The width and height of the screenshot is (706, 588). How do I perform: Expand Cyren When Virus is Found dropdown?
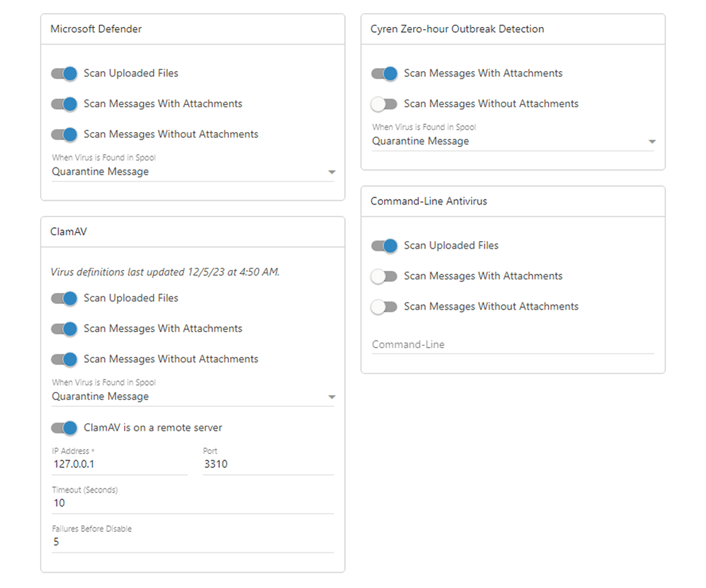(x=512, y=141)
